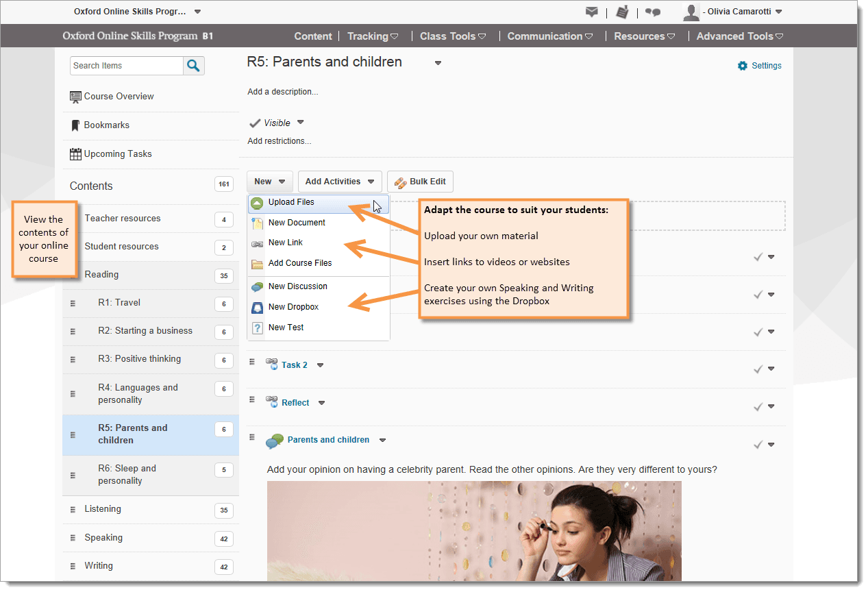Click the Upload Files green icon
The image size is (868, 592).
click(x=257, y=203)
